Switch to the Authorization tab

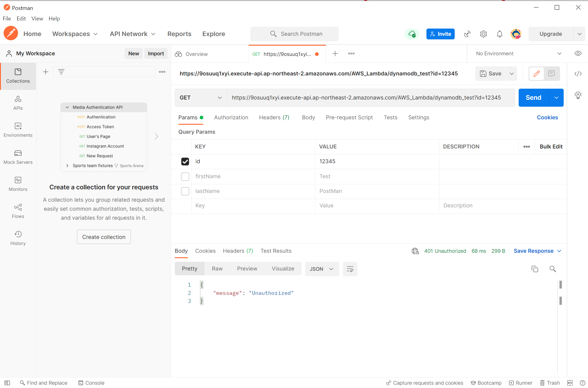pos(231,118)
